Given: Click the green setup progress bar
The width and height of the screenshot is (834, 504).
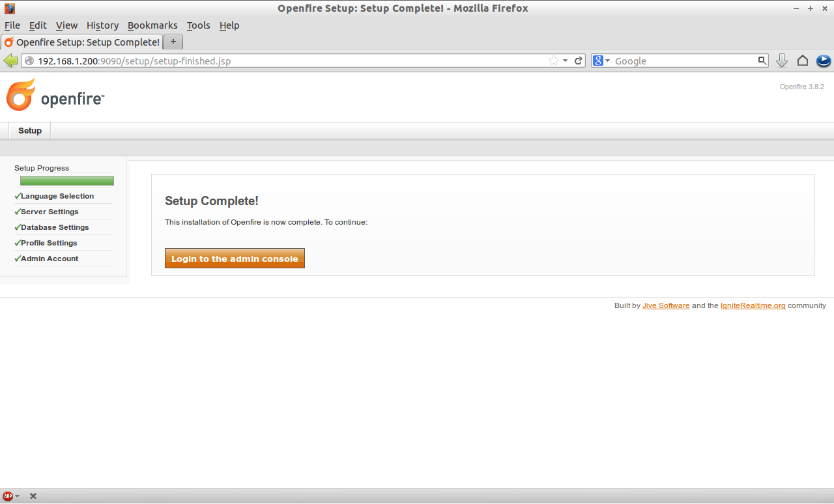Looking at the screenshot, I should 67,181.
